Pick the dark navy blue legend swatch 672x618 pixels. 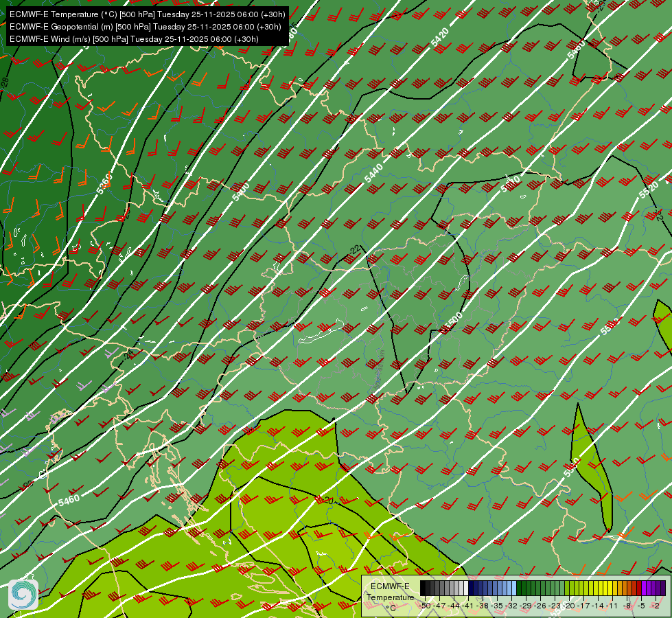(x=471, y=588)
